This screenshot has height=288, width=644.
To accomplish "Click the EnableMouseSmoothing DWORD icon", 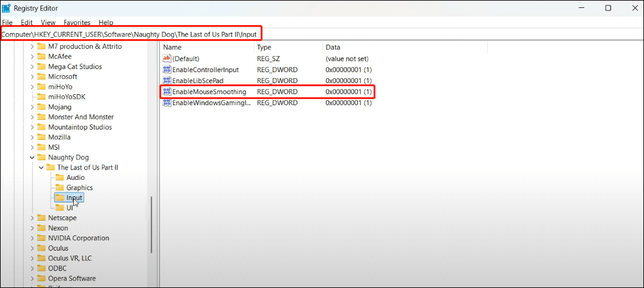I will [166, 91].
